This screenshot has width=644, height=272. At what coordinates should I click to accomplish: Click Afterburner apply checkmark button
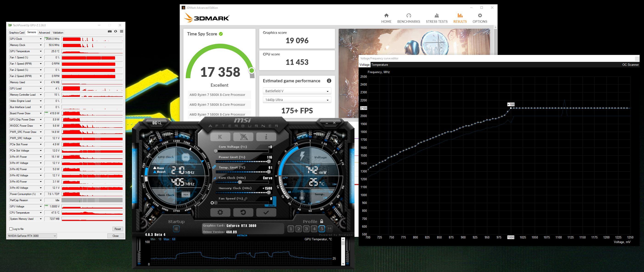[x=266, y=212]
